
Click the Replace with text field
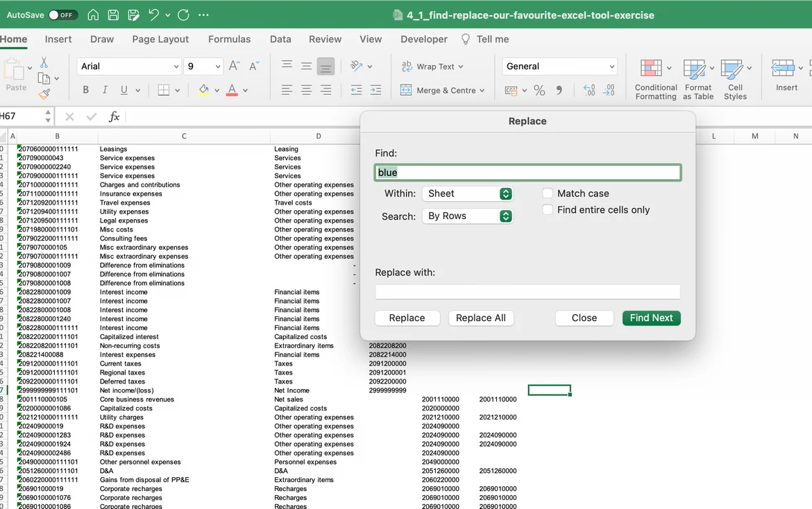527,292
